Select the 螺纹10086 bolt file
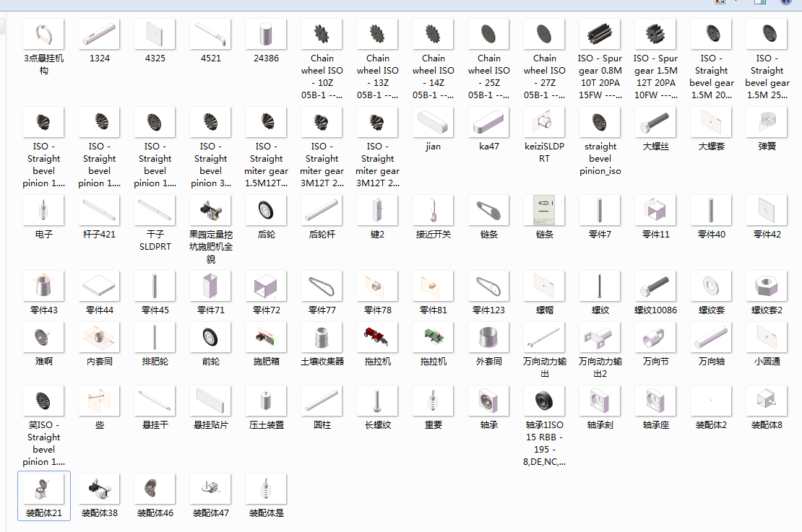Screen dimensions: 802x532 [x=656, y=286]
